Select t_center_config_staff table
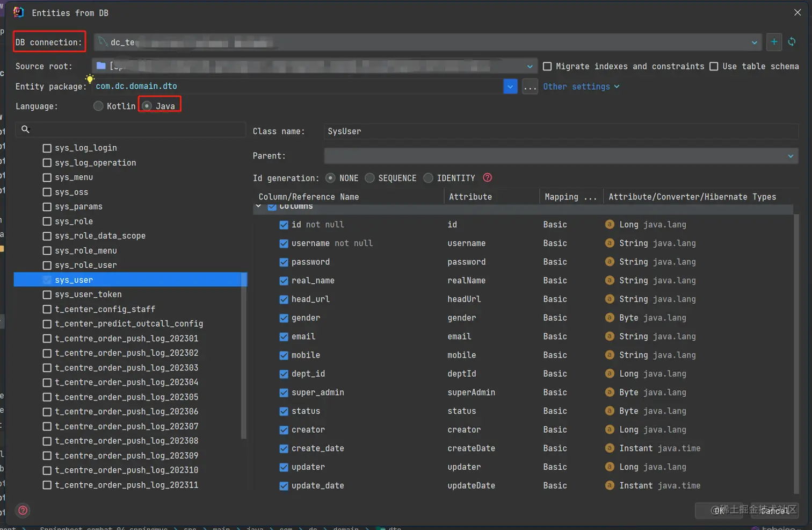 (105, 309)
